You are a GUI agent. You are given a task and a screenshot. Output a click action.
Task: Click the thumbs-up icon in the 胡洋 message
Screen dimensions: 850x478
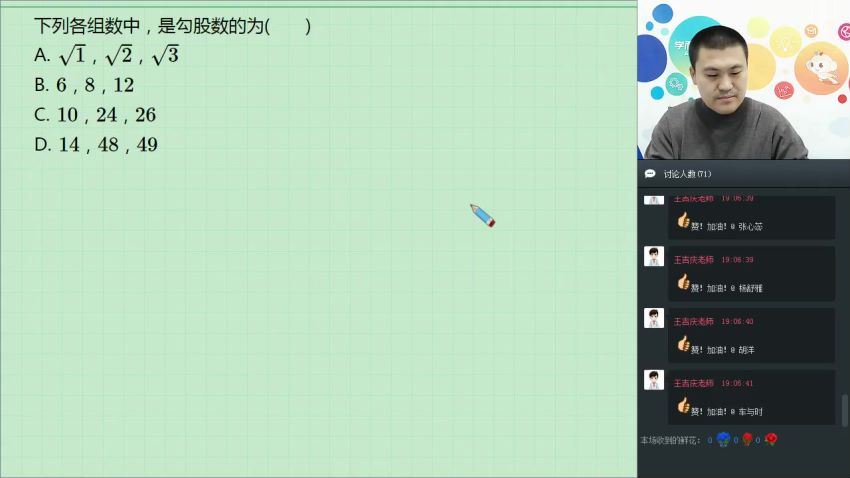(683, 344)
